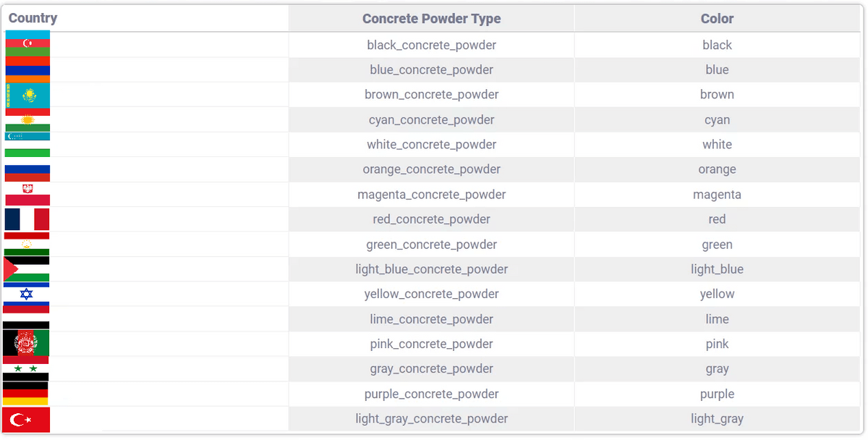
Task: Click the Turkey flag icon
Action: click(26, 420)
